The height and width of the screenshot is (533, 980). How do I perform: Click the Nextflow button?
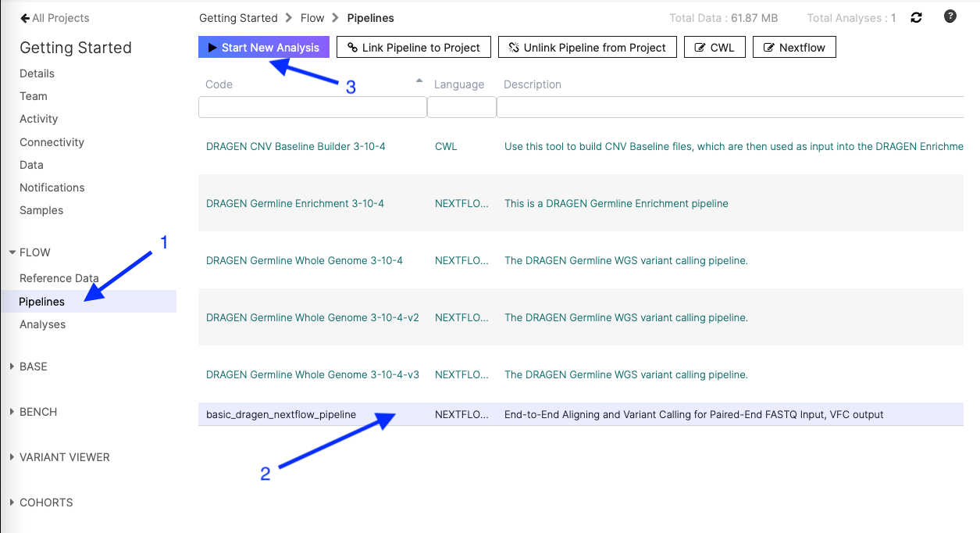coord(794,48)
